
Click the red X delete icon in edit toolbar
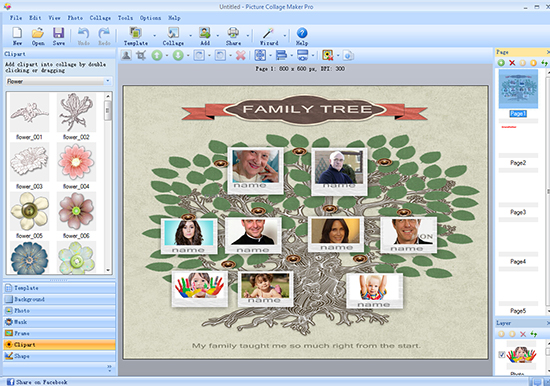pyautogui.click(x=241, y=55)
